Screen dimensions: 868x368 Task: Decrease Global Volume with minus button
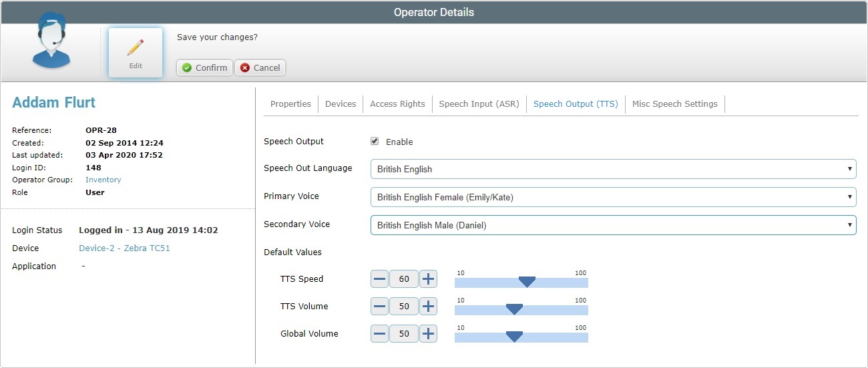[x=379, y=333]
